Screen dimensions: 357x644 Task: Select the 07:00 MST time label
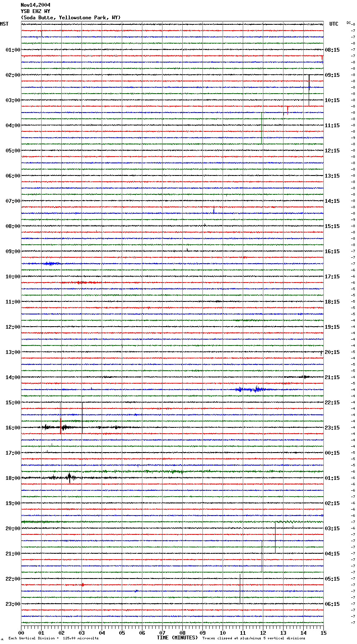(x=13, y=201)
